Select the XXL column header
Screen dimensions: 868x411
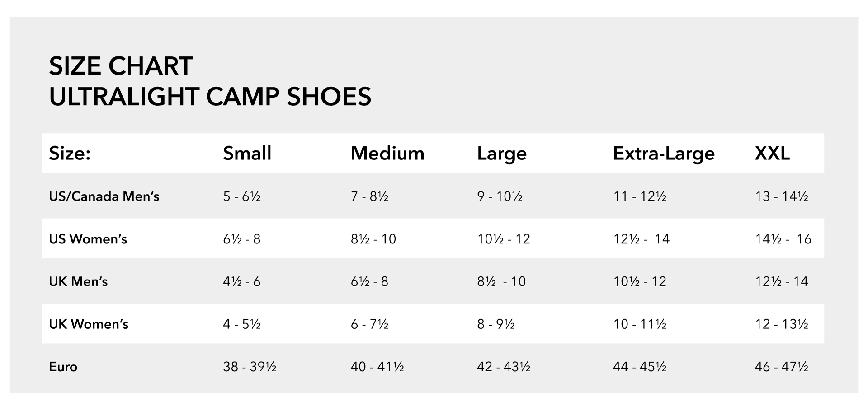(x=772, y=154)
